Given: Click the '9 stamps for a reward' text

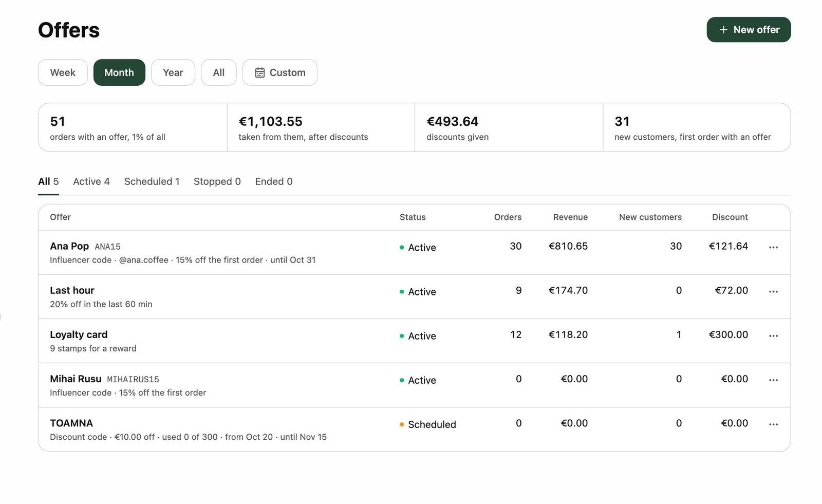Looking at the screenshot, I should (x=93, y=348).
